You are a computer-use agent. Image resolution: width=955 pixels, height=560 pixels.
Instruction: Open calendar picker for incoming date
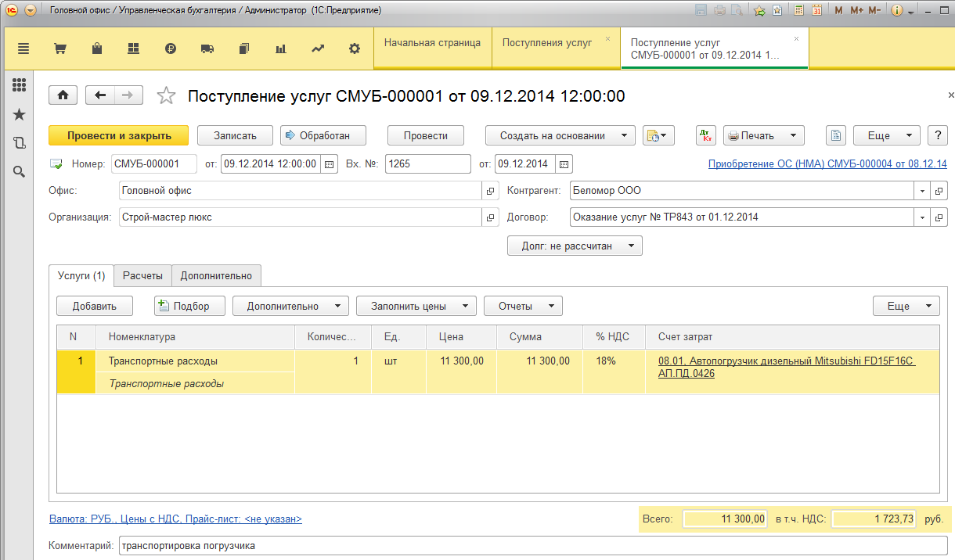[565, 164]
